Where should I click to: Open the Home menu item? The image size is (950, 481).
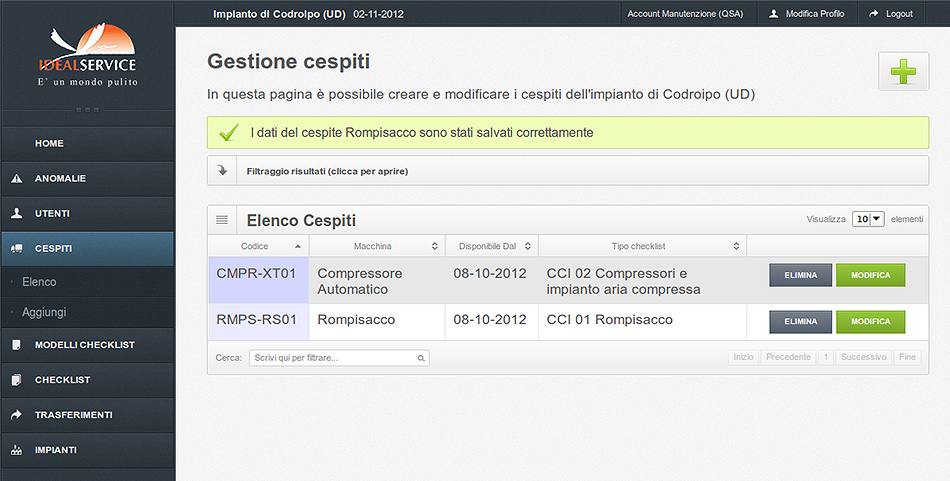coord(87,144)
